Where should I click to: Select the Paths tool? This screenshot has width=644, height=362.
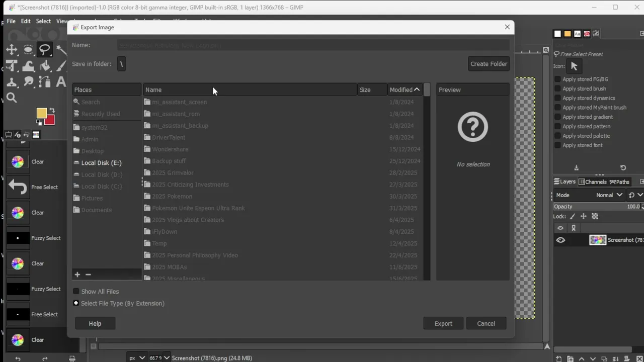click(x=45, y=81)
